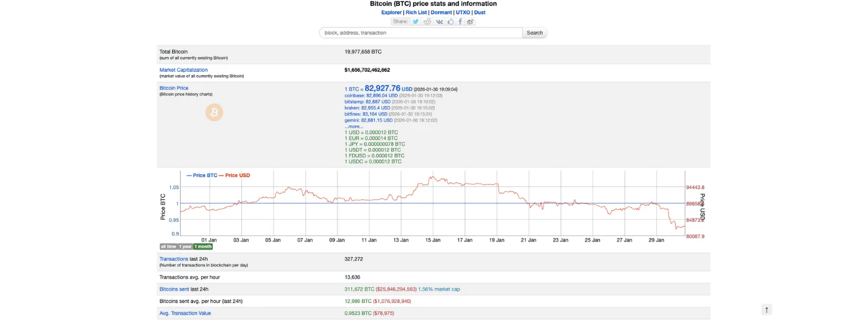Image resolution: width=868 pixels, height=321 pixels.
Task: Click the thumbs-up like icon
Action: coord(451,22)
